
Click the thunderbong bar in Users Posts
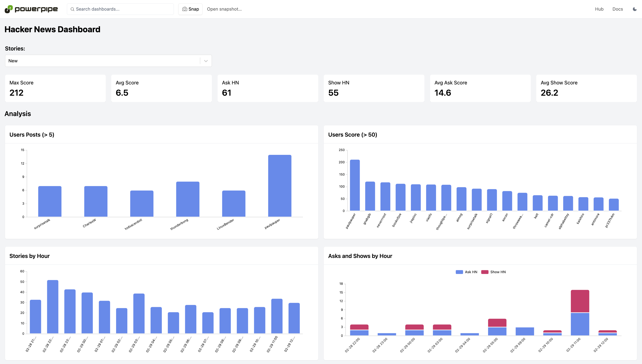188,199
